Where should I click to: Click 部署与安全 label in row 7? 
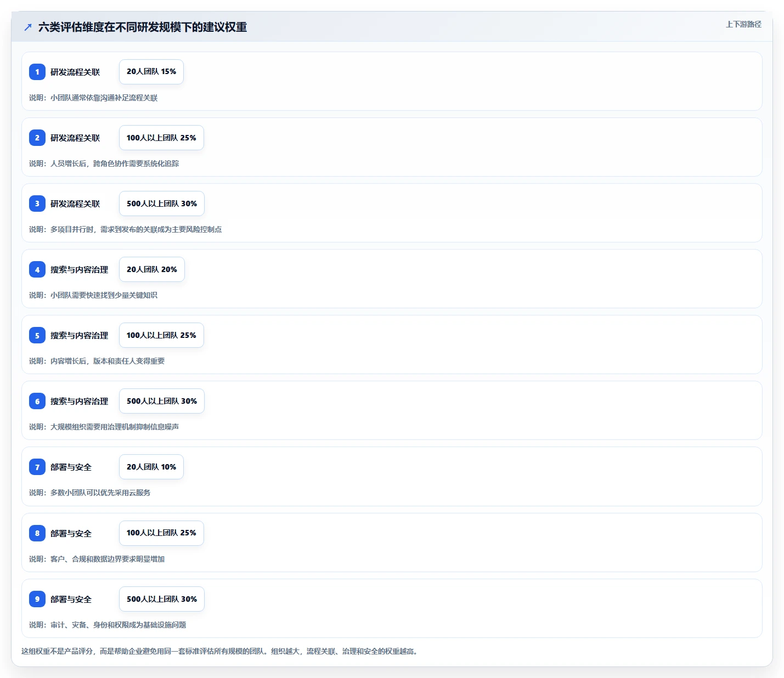71,467
